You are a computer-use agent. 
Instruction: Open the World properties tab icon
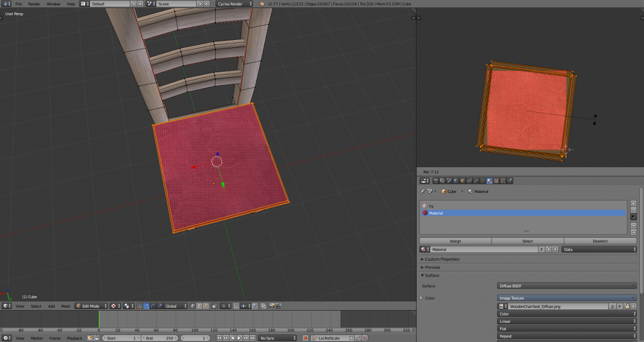coord(456,181)
